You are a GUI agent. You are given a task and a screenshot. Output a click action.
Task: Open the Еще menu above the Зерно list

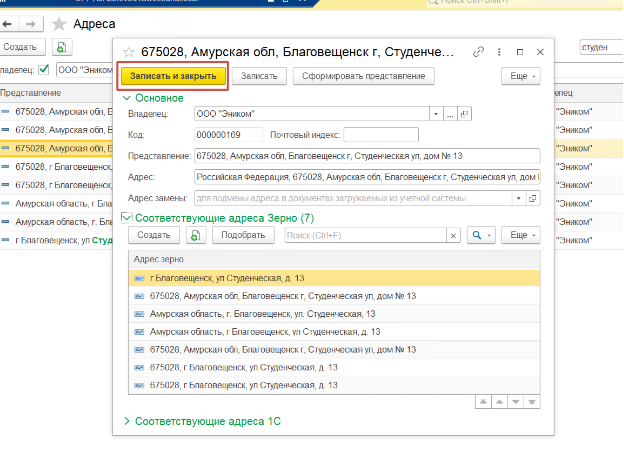coord(519,235)
